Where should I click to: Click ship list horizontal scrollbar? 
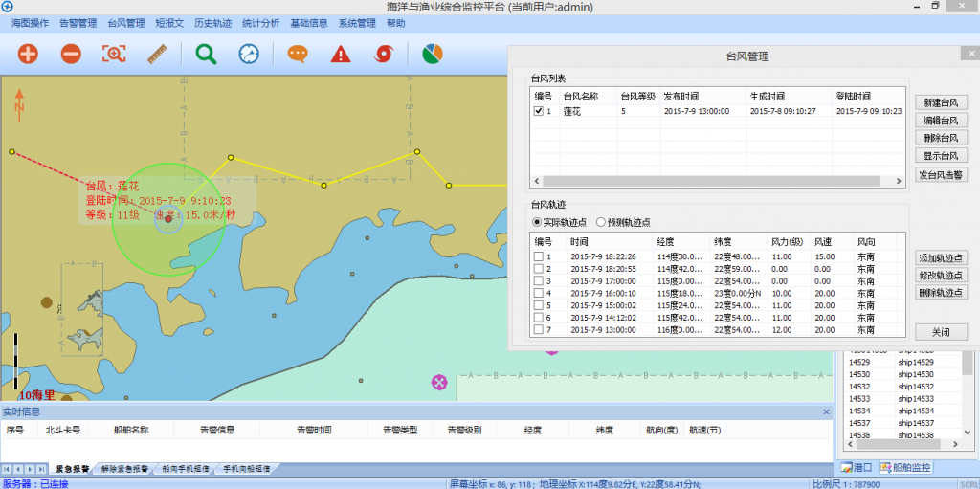coord(898,444)
